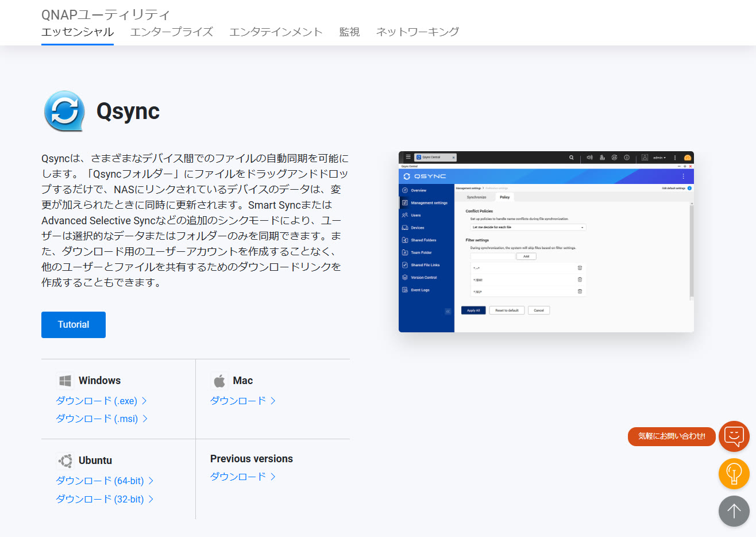Switch to the エンタープライズ tab

[x=171, y=32]
